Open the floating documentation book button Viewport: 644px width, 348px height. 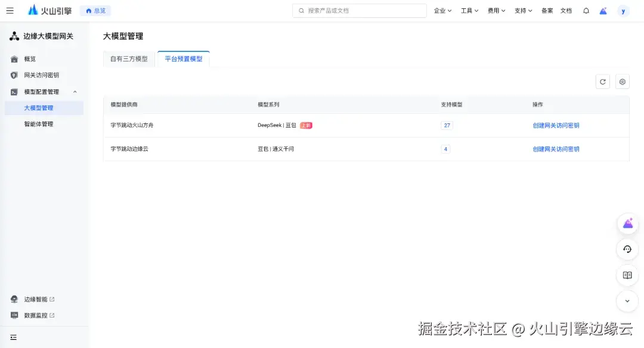[627, 275]
